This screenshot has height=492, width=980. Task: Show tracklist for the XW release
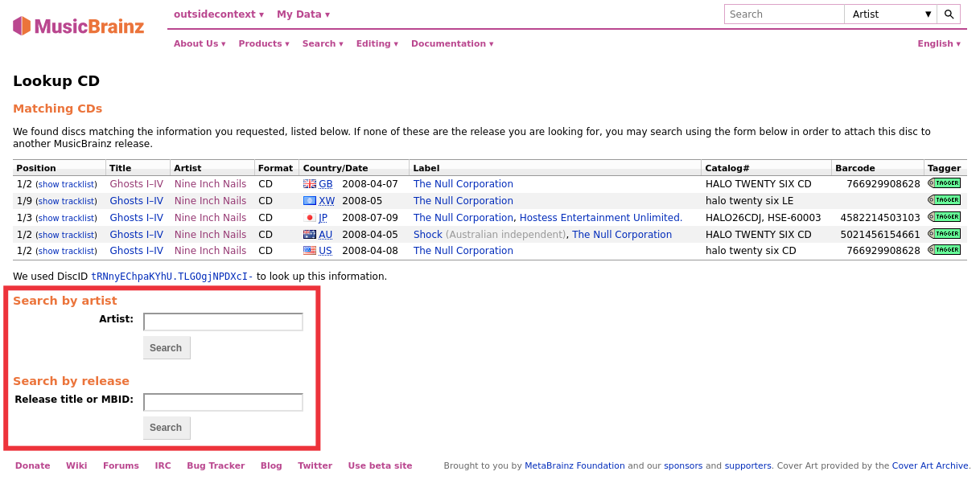pyautogui.click(x=67, y=201)
